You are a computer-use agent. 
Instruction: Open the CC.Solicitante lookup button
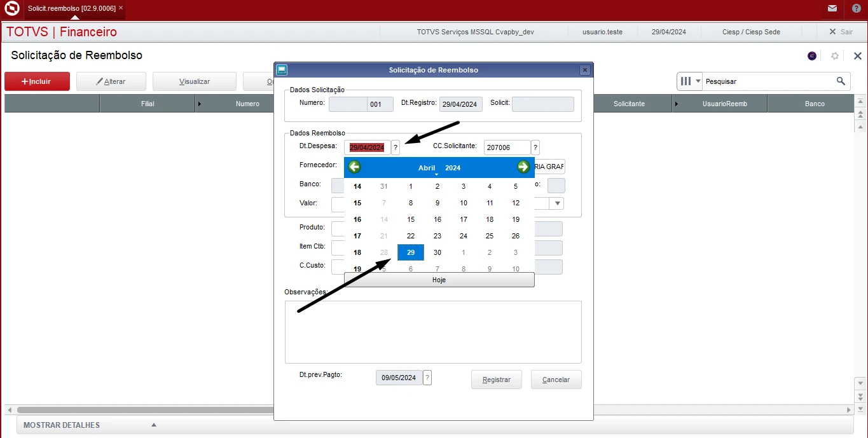point(535,147)
